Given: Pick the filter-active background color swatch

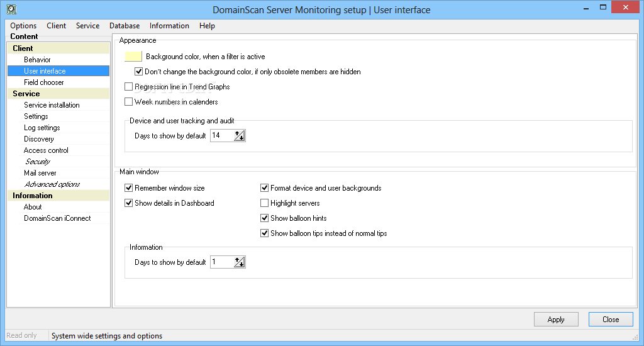Looking at the screenshot, I should click(x=133, y=56).
